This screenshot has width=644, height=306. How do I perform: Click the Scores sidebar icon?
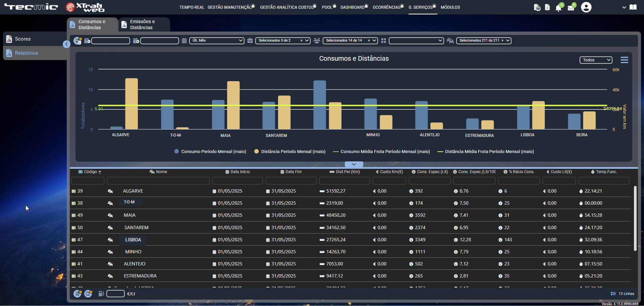click(9, 39)
